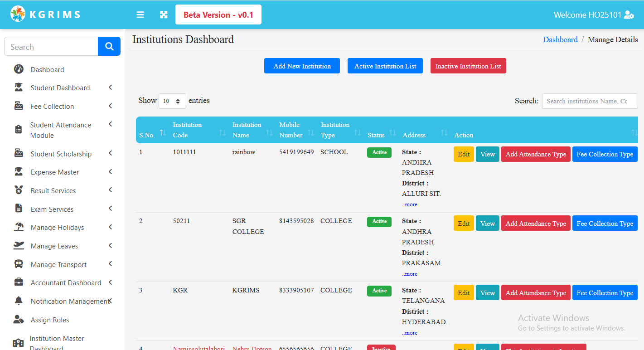Click the Manage Leaves airplane icon

click(x=19, y=246)
